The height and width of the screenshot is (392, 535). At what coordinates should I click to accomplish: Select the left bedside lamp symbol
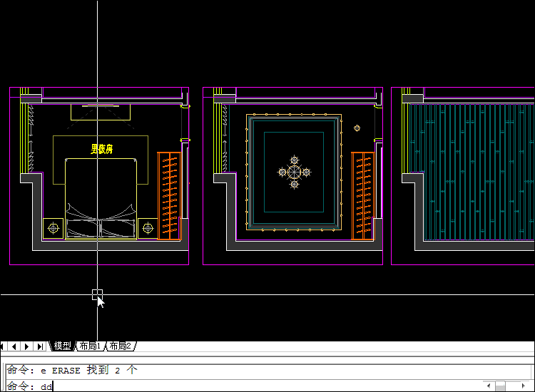point(53,228)
